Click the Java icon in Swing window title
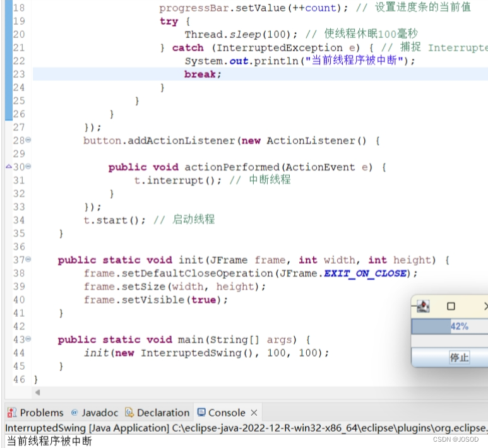 click(x=423, y=306)
